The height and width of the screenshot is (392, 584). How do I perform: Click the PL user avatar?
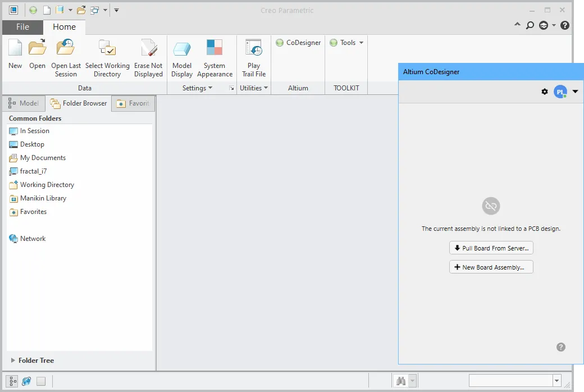pos(560,92)
